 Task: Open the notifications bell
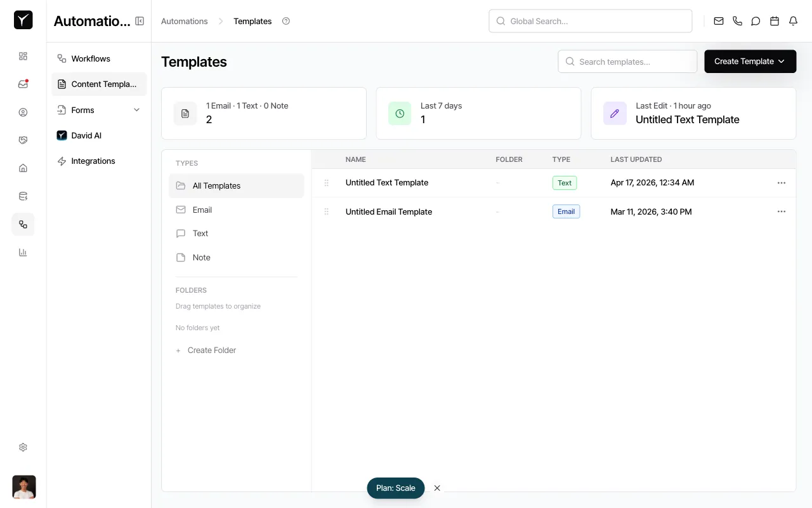(793, 21)
